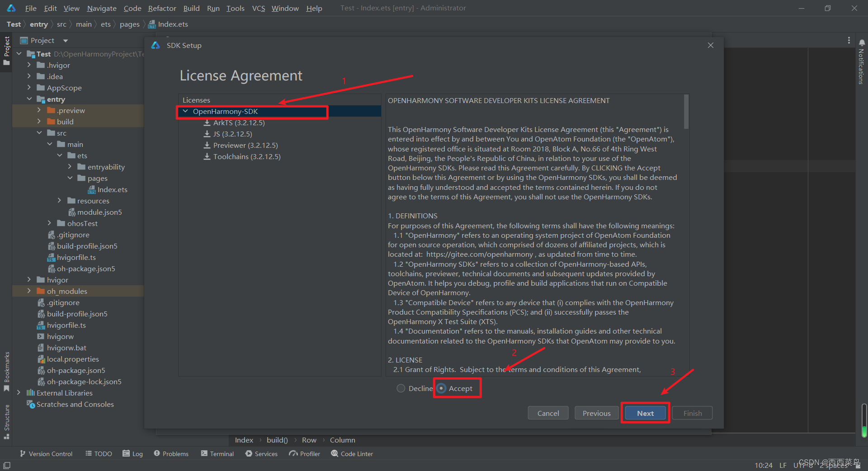Open the Version Control tool window
Viewport: 868px width, 471px height.
46,453
